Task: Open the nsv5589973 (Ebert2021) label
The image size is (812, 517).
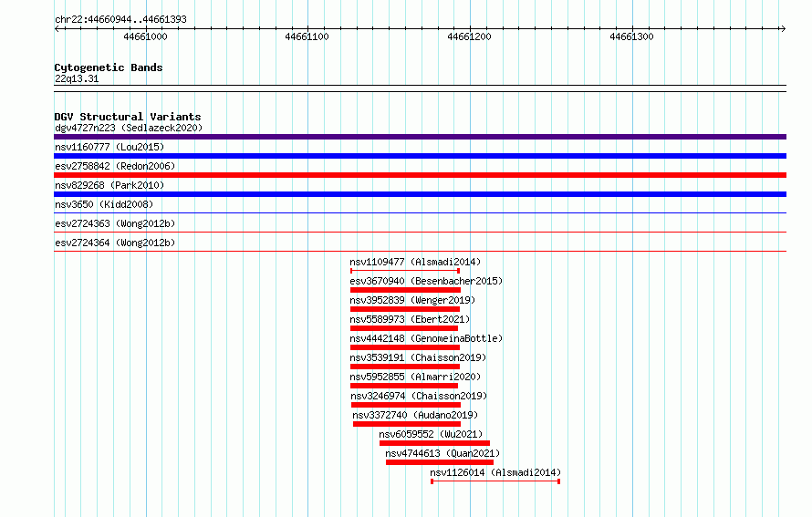Action: [x=410, y=319]
